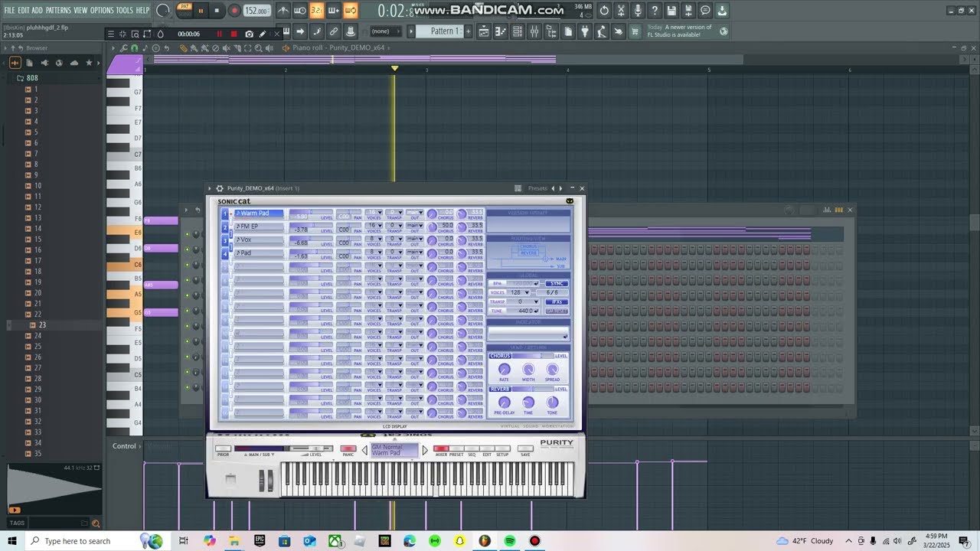Screen dimensions: 980x551
Task: Go to next preset arrow in Purity titlebar
Action: (560, 188)
